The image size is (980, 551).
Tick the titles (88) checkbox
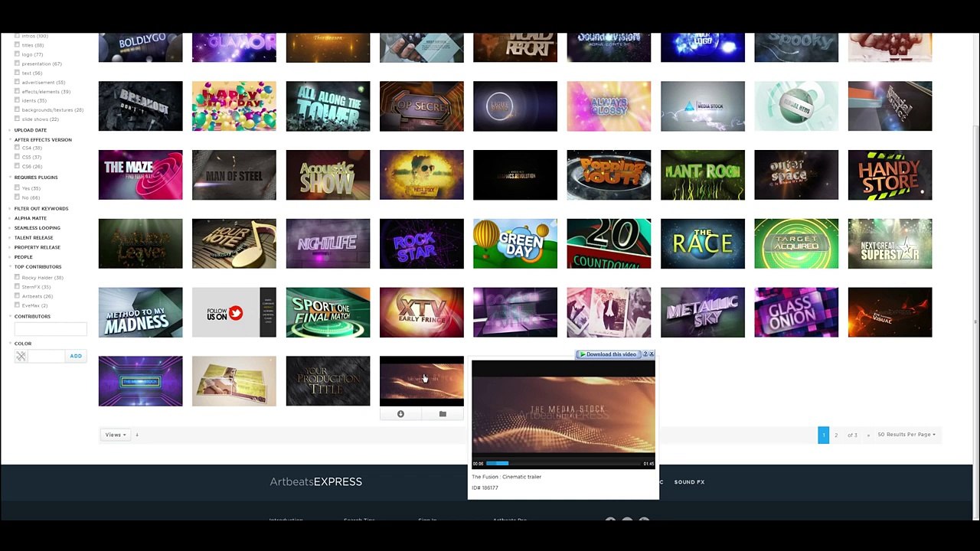(x=18, y=45)
